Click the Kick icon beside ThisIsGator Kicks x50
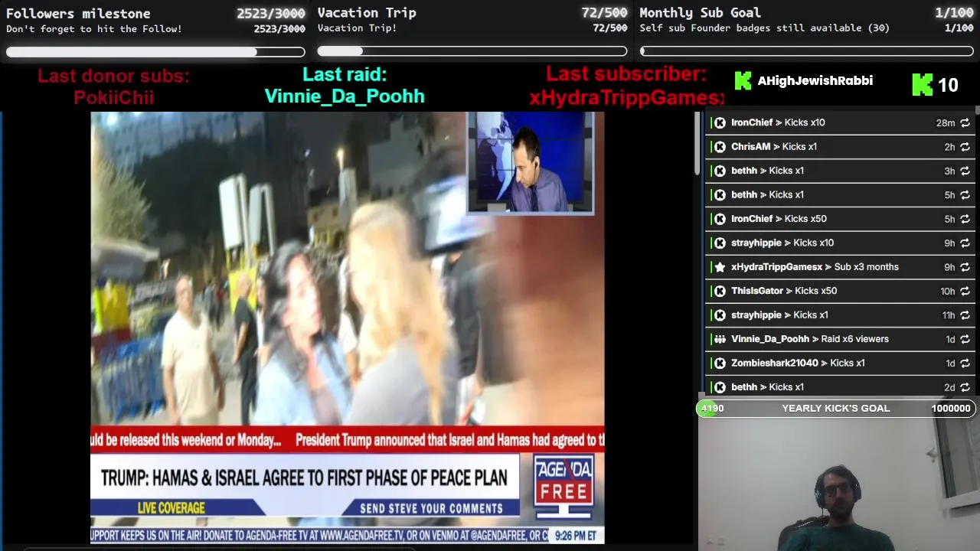Screen dimensions: 980x551 [720, 292]
